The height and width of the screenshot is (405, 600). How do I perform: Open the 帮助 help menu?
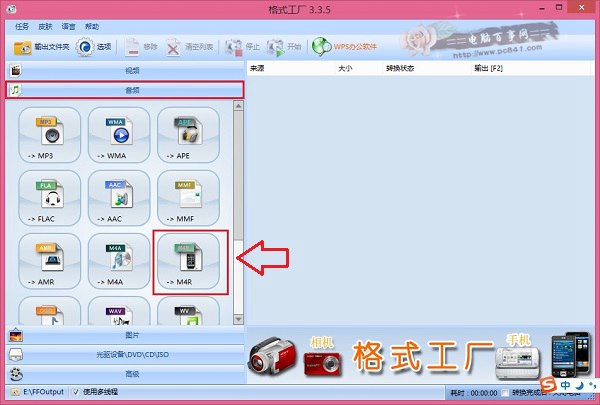pyautogui.click(x=92, y=26)
